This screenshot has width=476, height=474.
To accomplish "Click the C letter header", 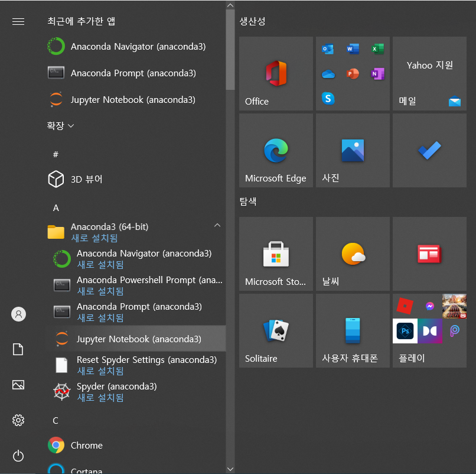I will pos(56,421).
